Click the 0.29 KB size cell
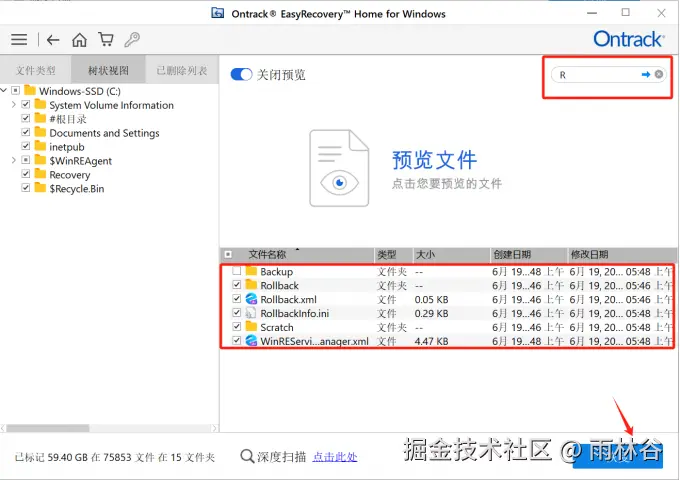Image resolution: width=680 pixels, height=480 pixels. click(x=432, y=313)
